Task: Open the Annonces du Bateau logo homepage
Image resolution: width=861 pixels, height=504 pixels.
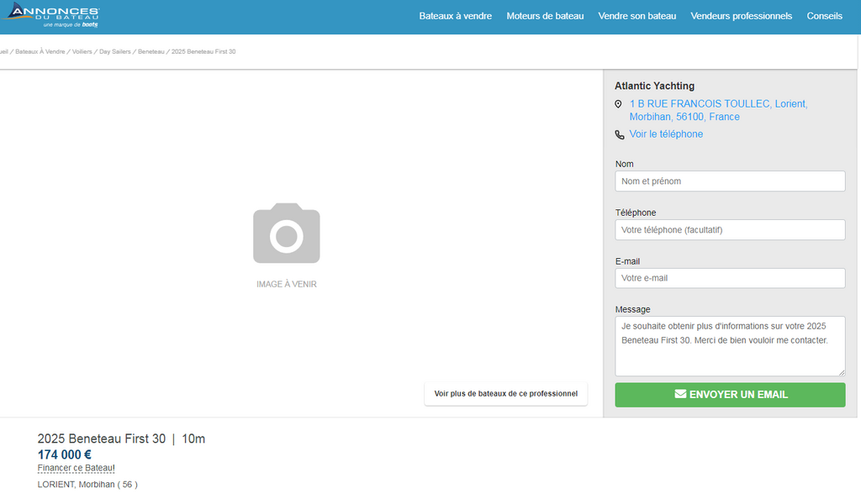Action: (50, 15)
